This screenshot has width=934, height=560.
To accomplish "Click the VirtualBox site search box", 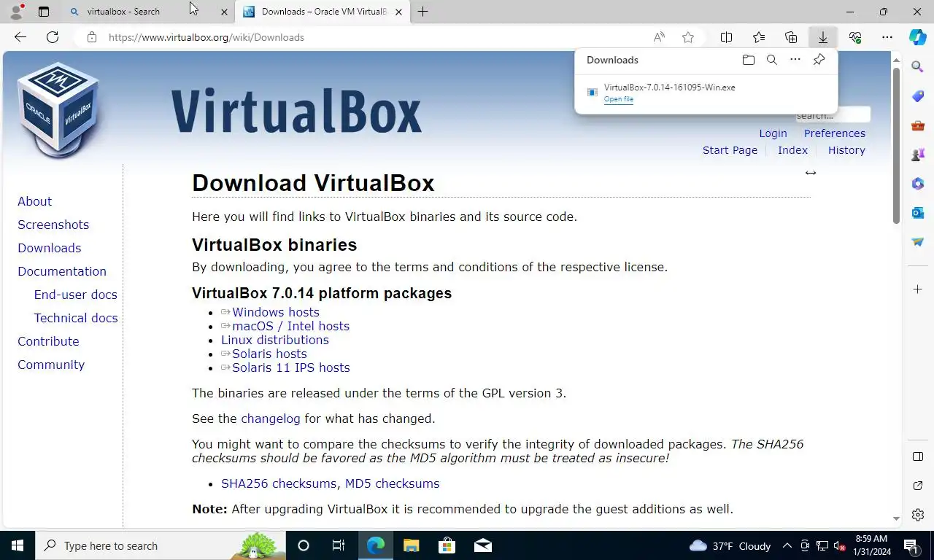I will (833, 115).
